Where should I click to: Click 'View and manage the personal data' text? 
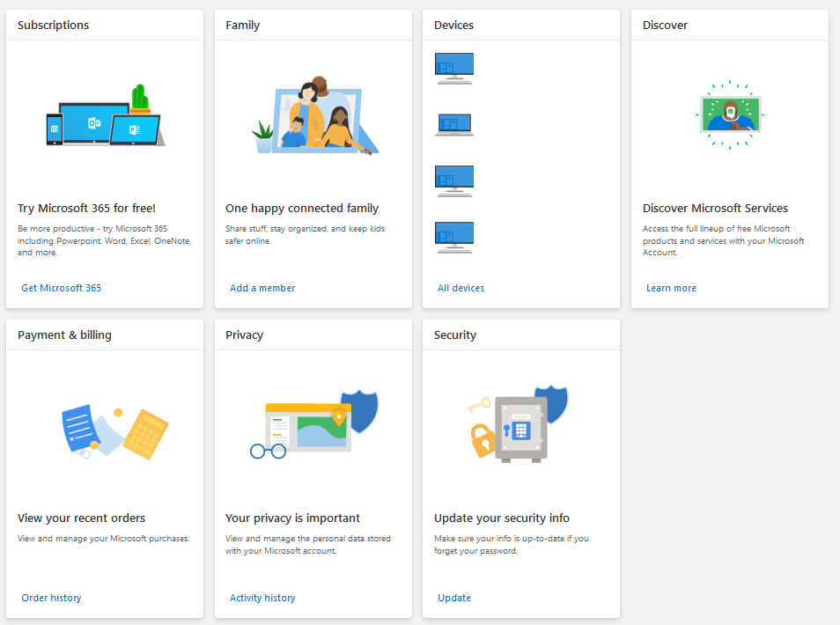coord(308,545)
